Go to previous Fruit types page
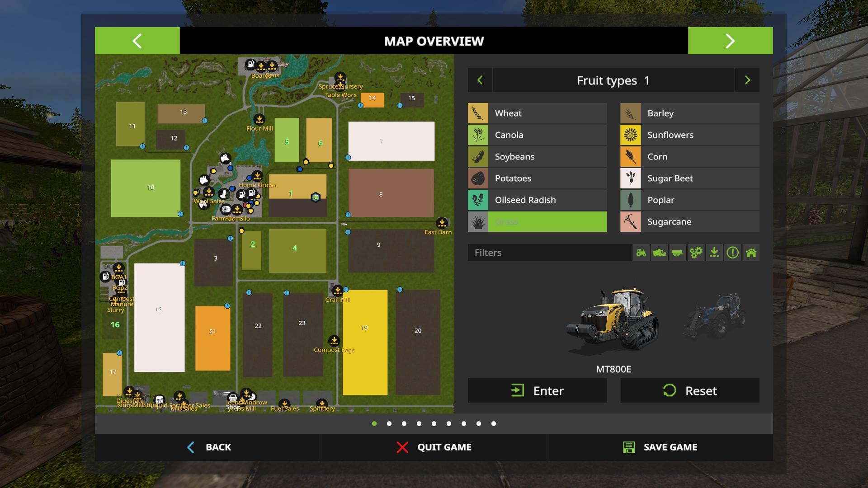 pos(480,80)
